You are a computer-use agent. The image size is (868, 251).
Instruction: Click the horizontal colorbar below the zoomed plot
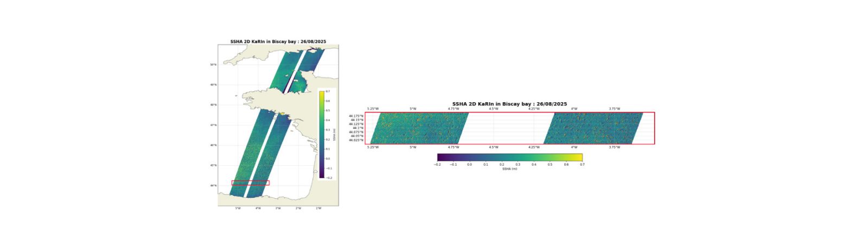click(x=509, y=158)
